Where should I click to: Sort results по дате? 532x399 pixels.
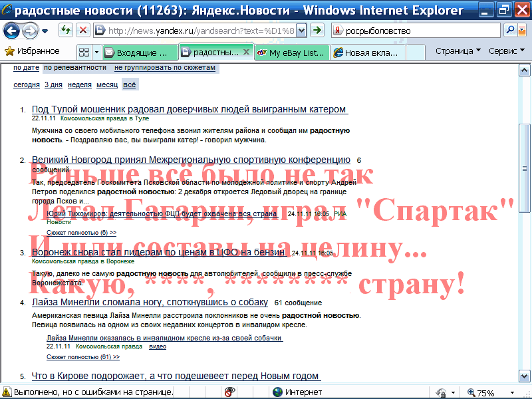point(26,68)
